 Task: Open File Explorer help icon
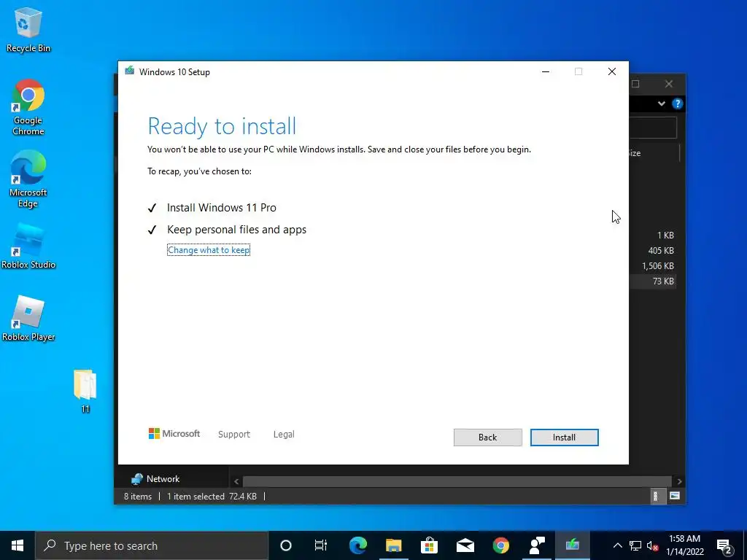[677, 104]
